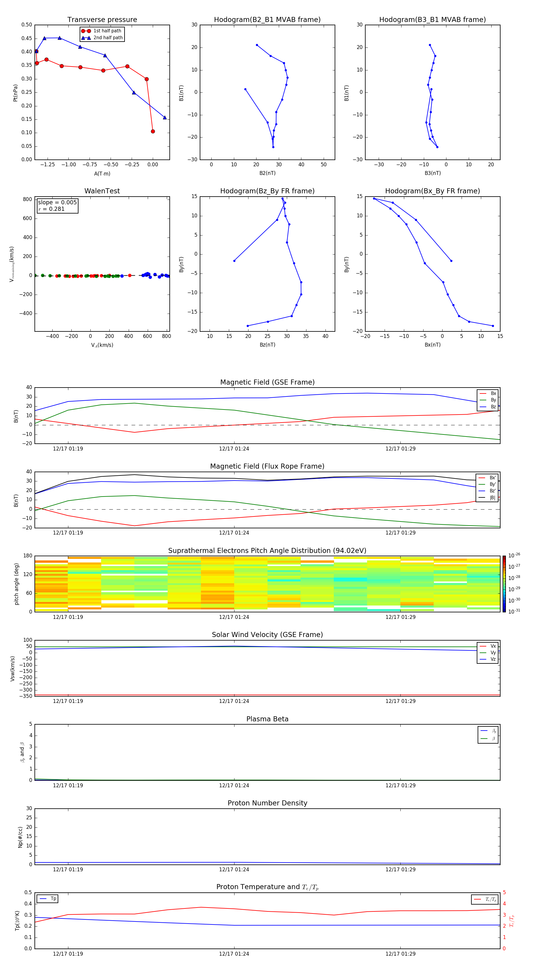Click the 'Hodogram(Bx_By FR frame)' title
This screenshot has width=535, height=980.
coord(432,191)
